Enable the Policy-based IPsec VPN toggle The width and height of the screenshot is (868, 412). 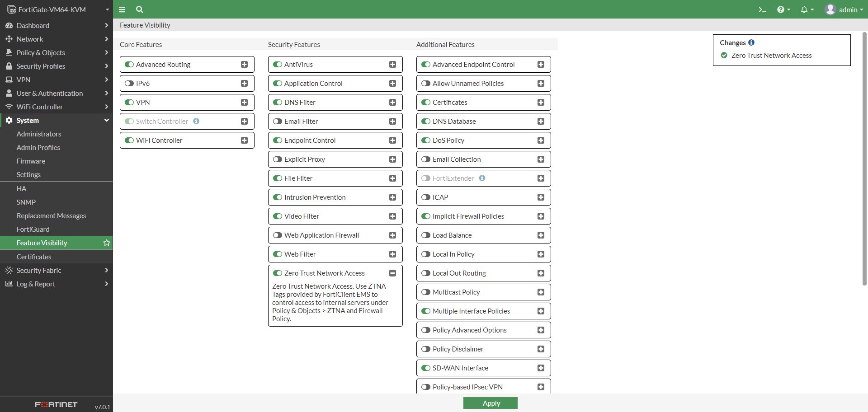click(x=426, y=387)
